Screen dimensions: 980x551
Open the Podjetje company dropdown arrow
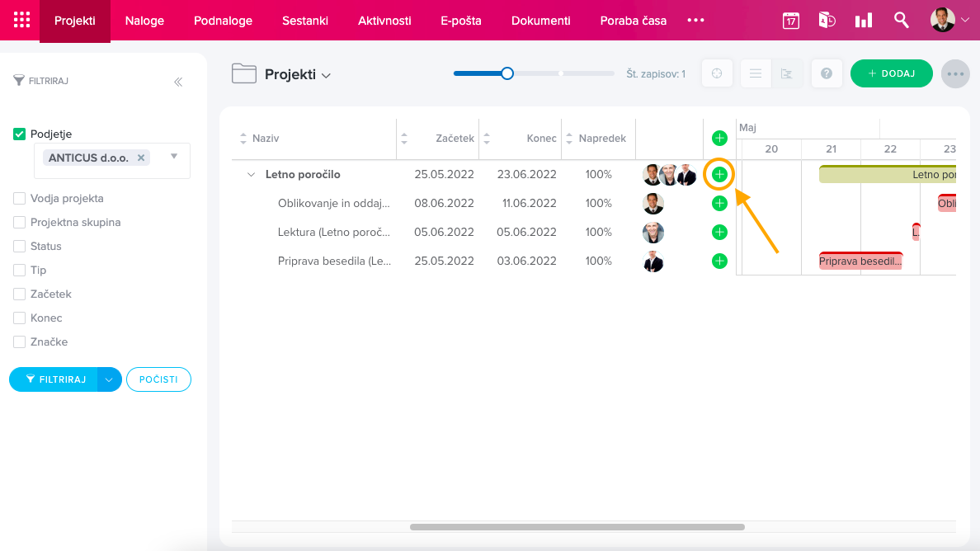click(x=174, y=156)
